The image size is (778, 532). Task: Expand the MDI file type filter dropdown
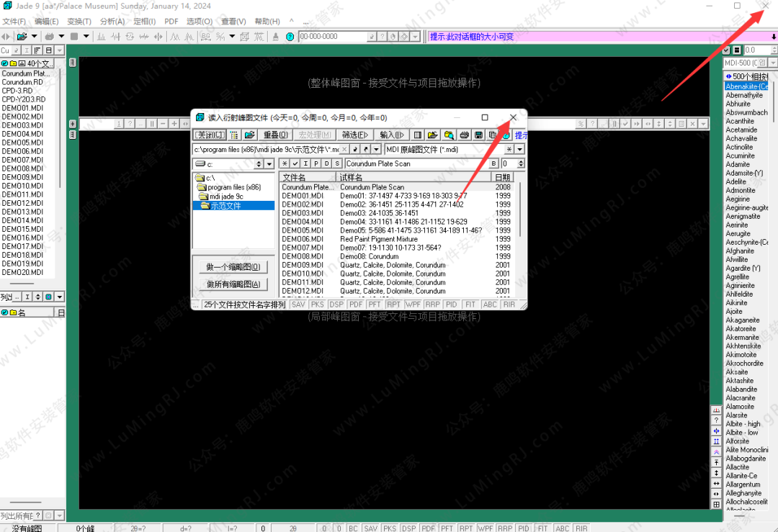coord(519,149)
